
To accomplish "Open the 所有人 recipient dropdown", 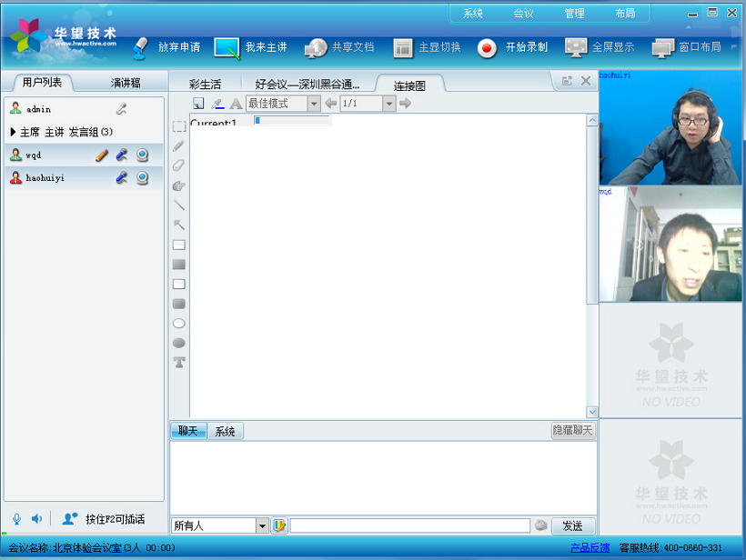I will [x=262, y=525].
